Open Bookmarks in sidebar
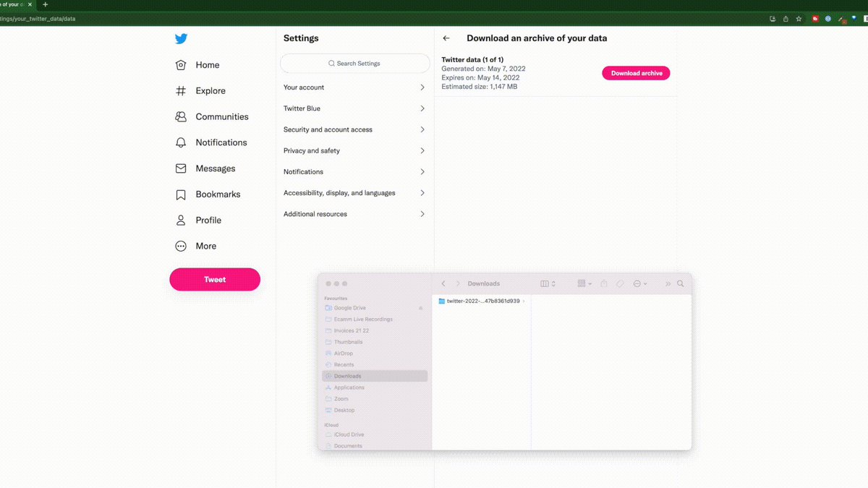 coord(208,194)
